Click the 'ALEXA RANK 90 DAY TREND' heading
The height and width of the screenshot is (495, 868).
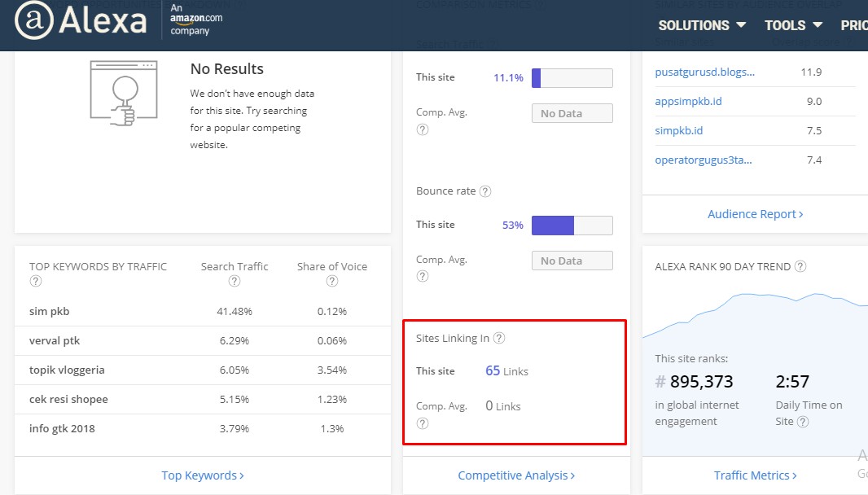[x=722, y=266]
